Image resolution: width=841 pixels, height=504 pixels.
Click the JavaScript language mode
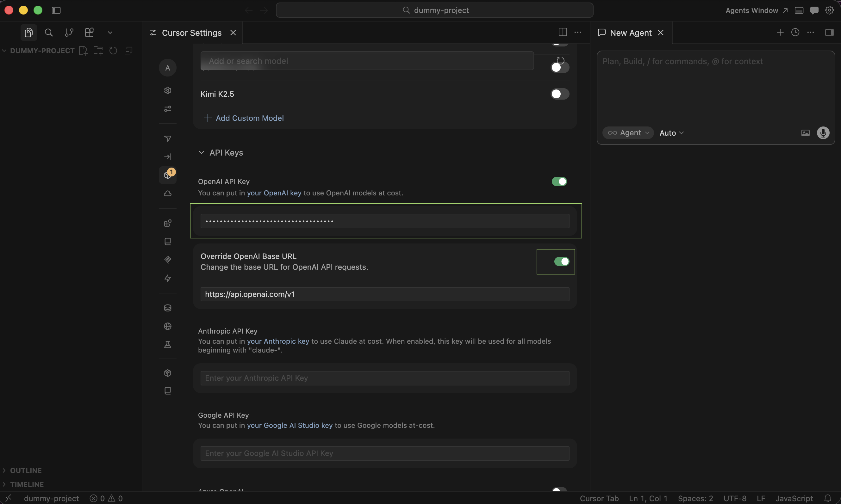[794, 498]
